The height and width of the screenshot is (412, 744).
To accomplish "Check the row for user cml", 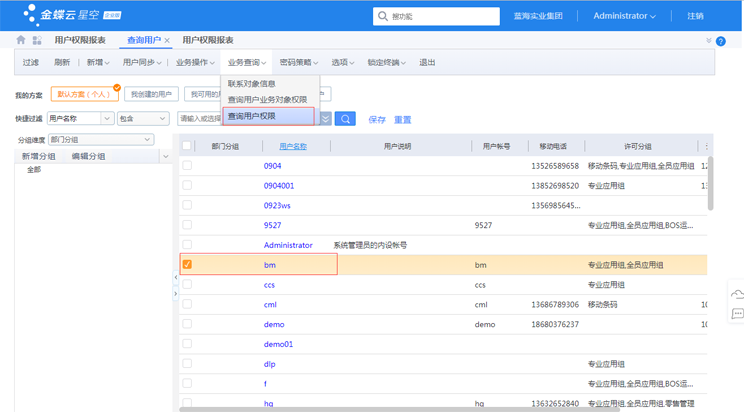I will coord(187,304).
